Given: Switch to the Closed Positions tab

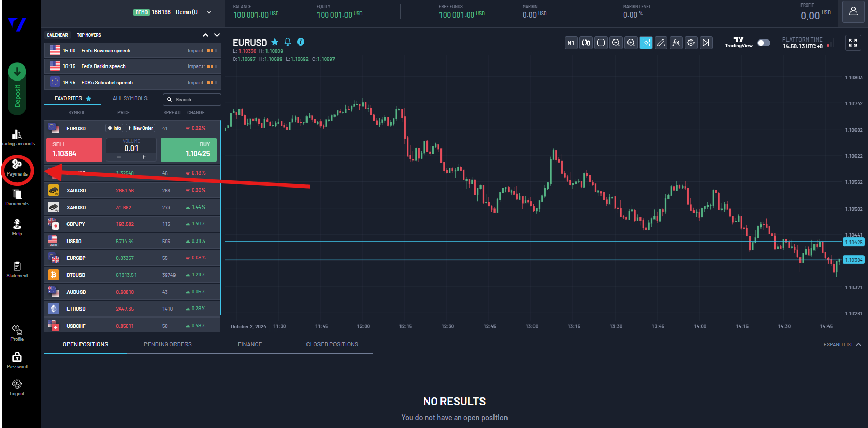Looking at the screenshot, I should click(x=332, y=345).
